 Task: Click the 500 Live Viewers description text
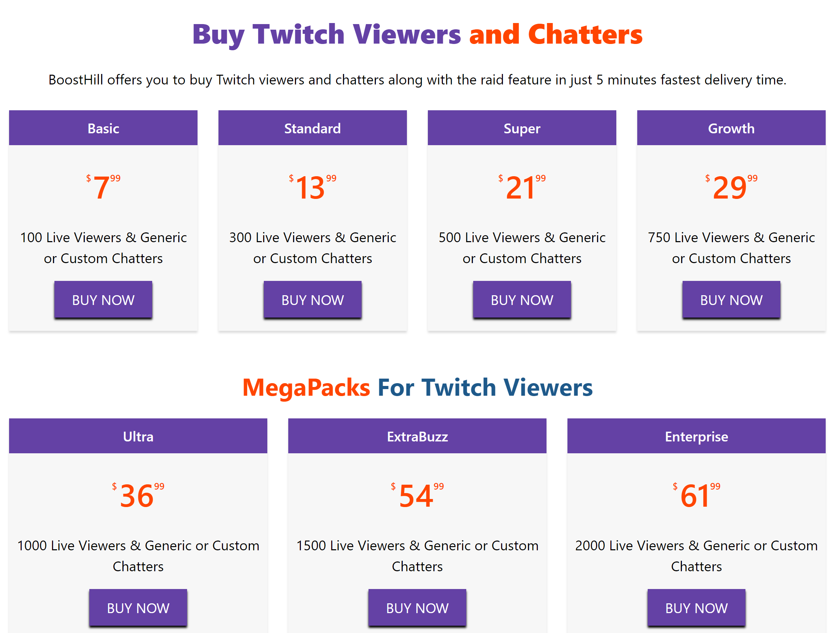click(x=522, y=247)
